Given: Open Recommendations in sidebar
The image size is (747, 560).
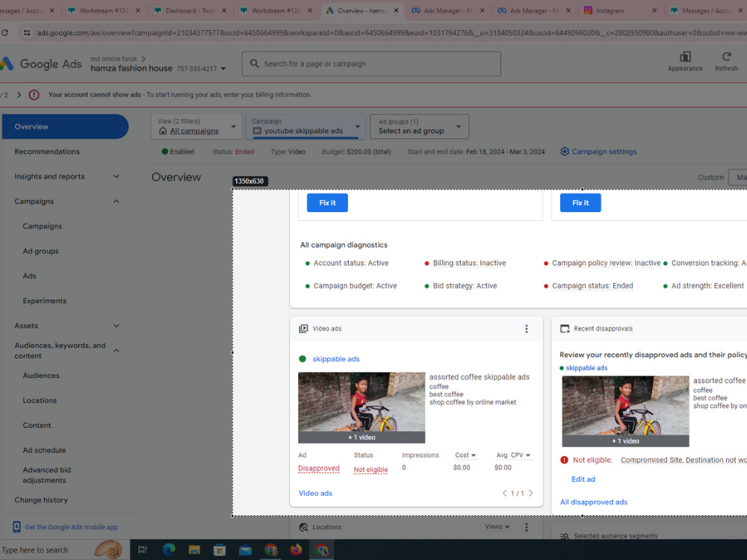Looking at the screenshot, I should [x=47, y=152].
